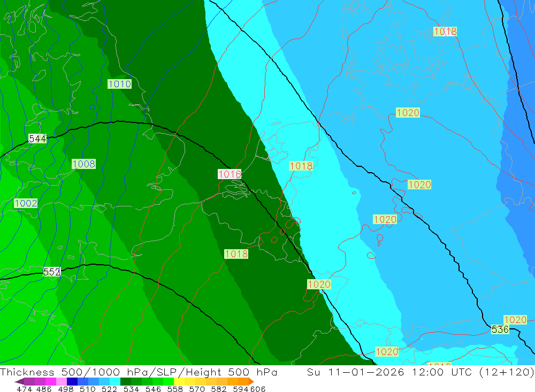
Task: Click the 522 legend value
Action: pos(110,389)
